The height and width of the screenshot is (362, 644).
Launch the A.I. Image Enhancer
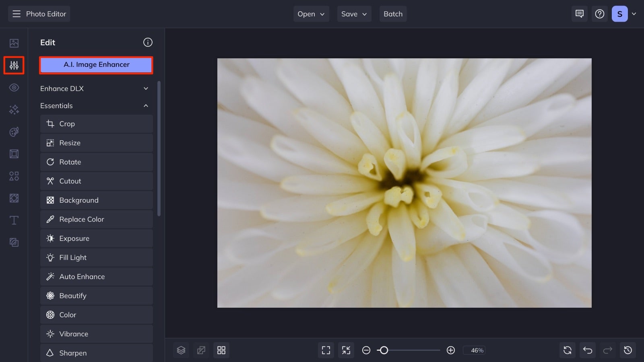(x=96, y=64)
